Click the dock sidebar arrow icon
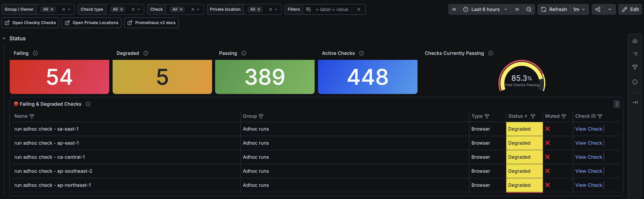The width and height of the screenshot is (644, 199). [635, 102]
